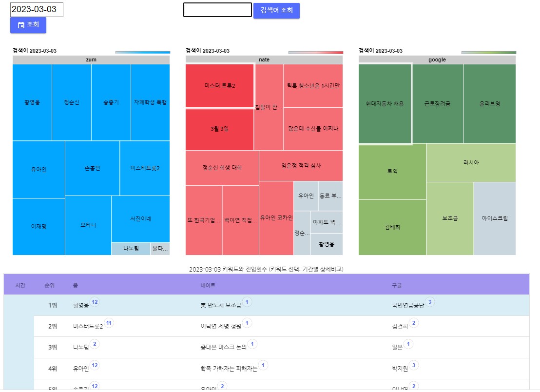540x392 pixels.
Task: Click the grey 황영웅 tile in nate treemap
Action: tap(326, 244)
